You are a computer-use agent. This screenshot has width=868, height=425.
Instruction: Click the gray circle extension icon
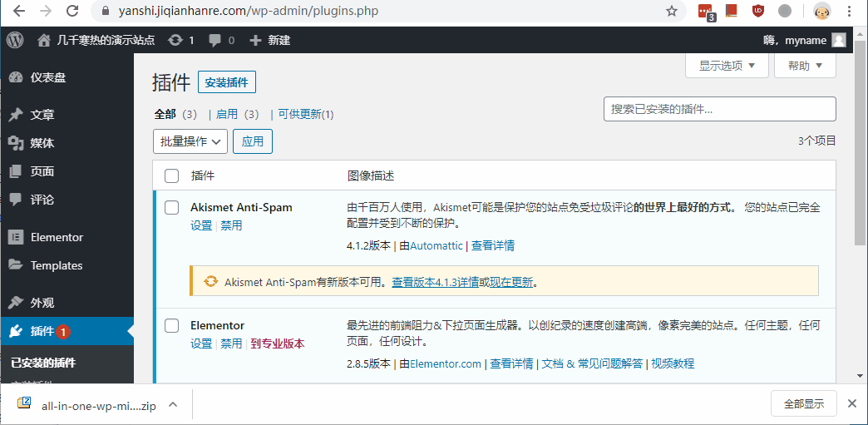(785, 11)
